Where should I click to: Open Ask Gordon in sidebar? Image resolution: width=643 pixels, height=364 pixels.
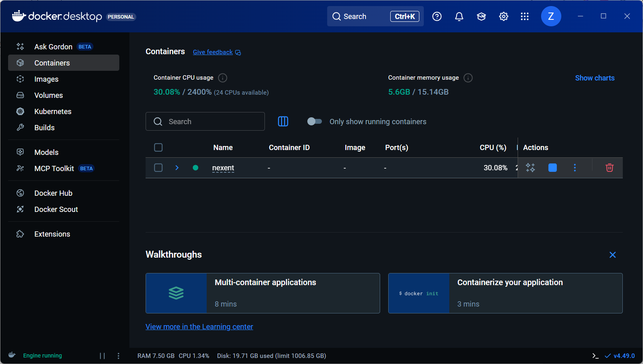pyautogui.click(x=63, y=47)
